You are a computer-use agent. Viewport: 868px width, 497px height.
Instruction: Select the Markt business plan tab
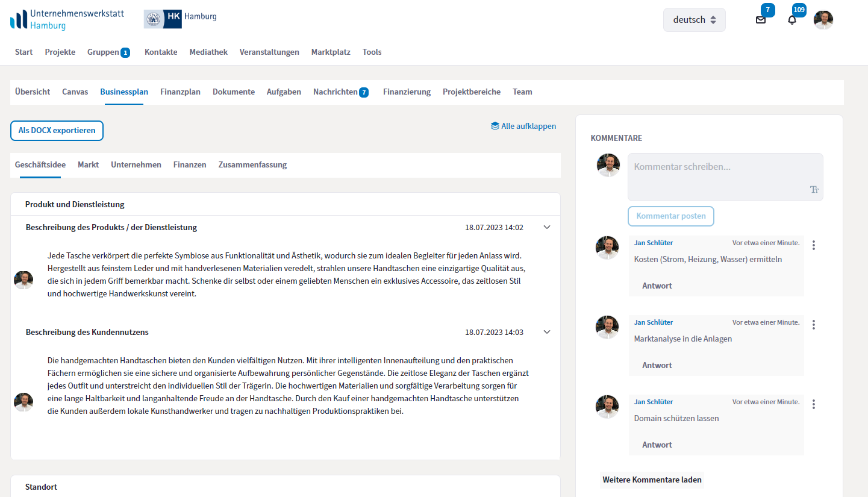(x=88, y=165)
